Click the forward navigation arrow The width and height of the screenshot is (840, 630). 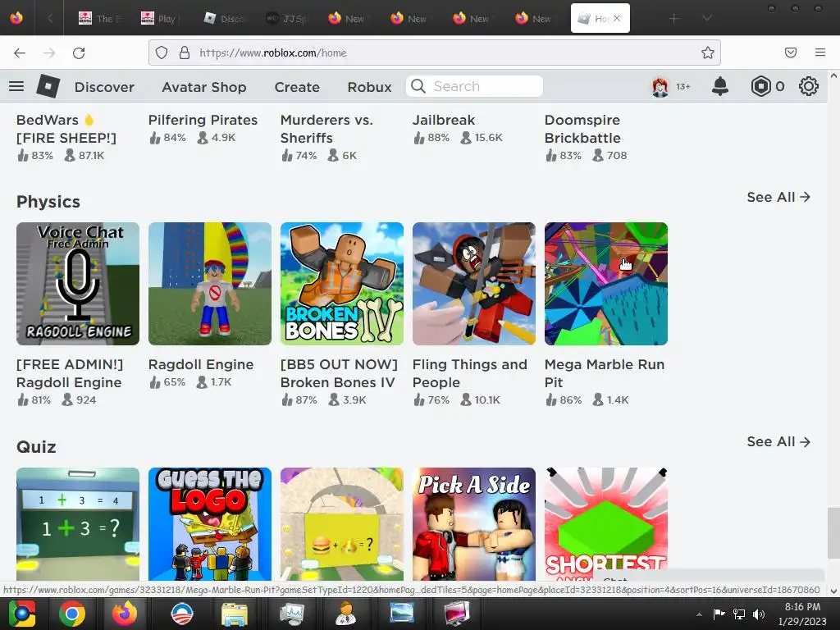pyautogui.click(x=49, y=52)
